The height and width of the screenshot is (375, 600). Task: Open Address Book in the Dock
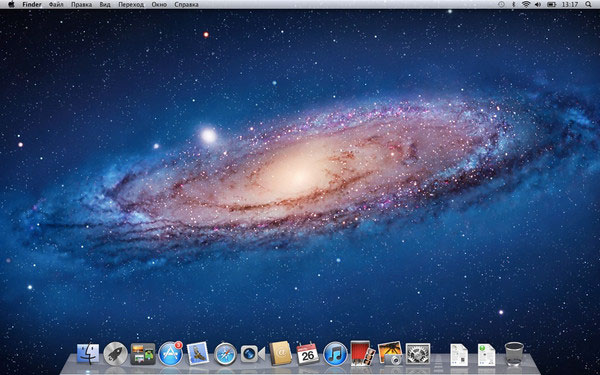point(280,353)
